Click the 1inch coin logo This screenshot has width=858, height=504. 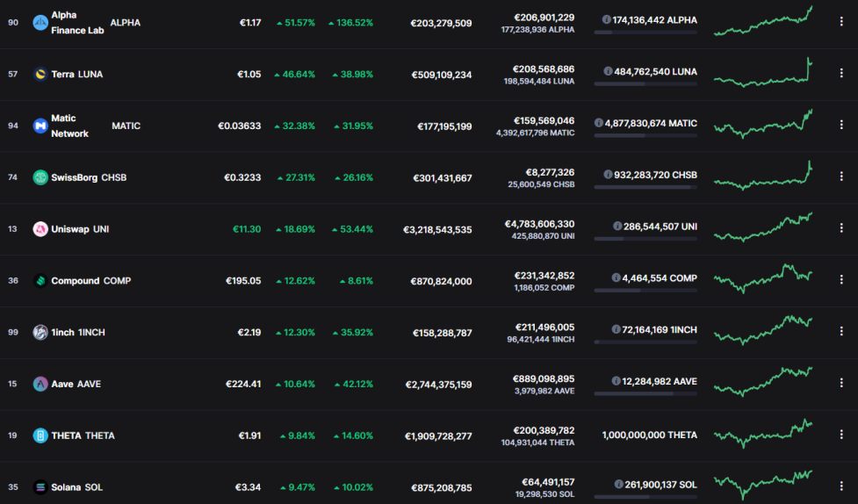(x=40, y=332)
